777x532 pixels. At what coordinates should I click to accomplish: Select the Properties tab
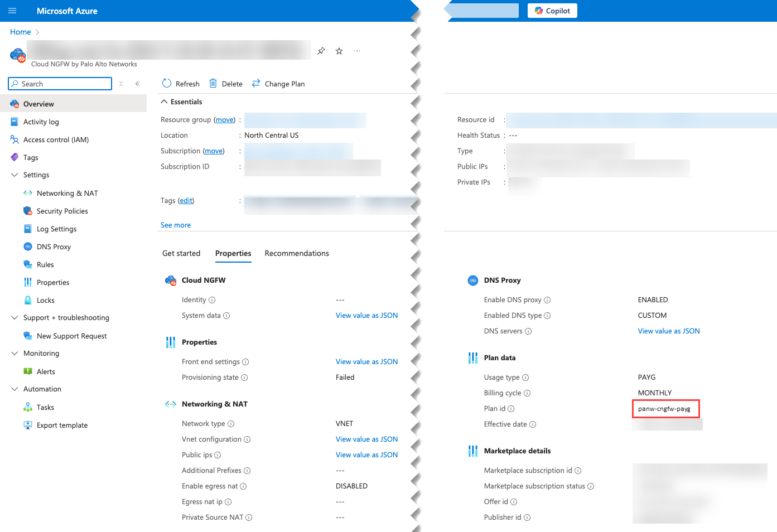tap(233, 253)
